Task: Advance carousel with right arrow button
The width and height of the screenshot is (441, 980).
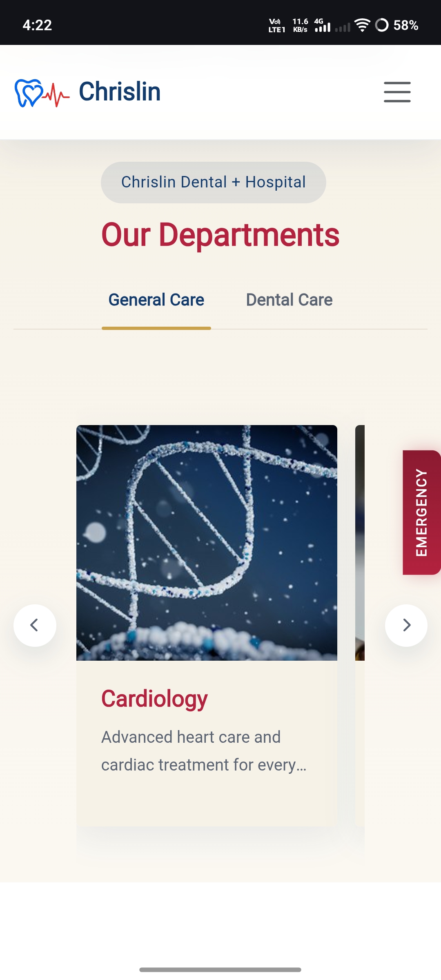Action: (406, 625)
